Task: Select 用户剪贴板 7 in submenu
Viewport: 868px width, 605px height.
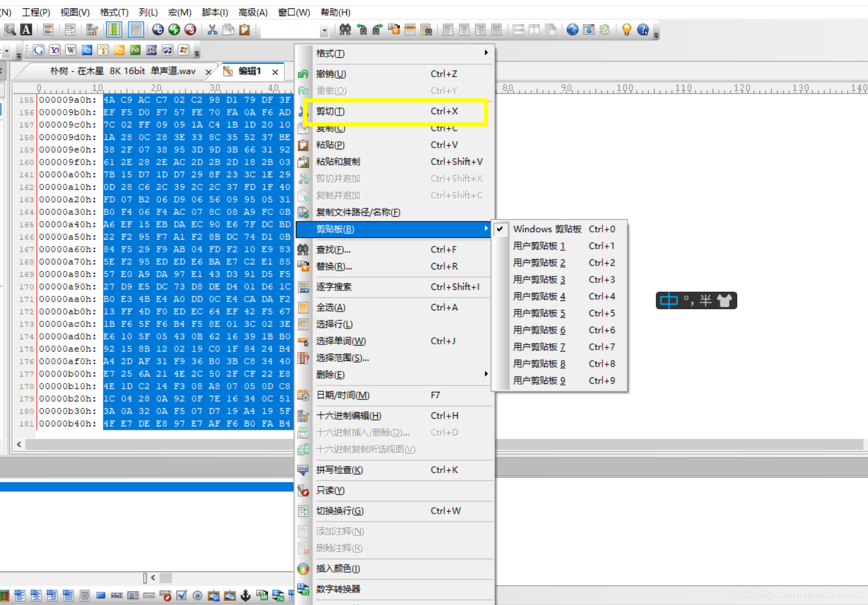Action: (x=560, y=347)
